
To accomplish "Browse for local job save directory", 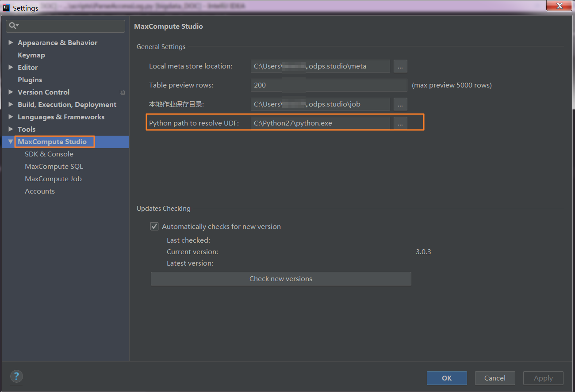I will coord(400,104).
